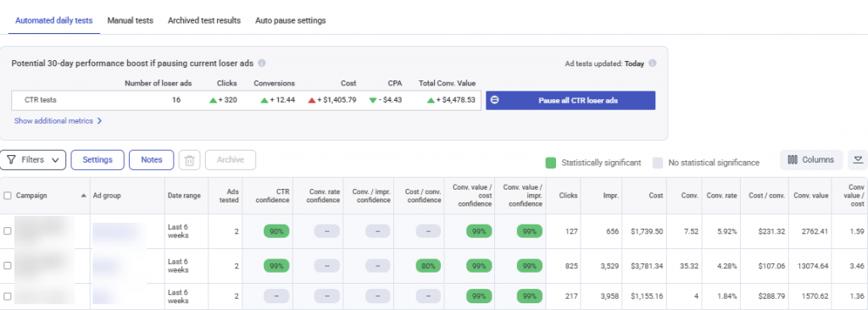This screenshot has width=868, height=310.
Task: Click the Archive button
Action: click(231, 160)
